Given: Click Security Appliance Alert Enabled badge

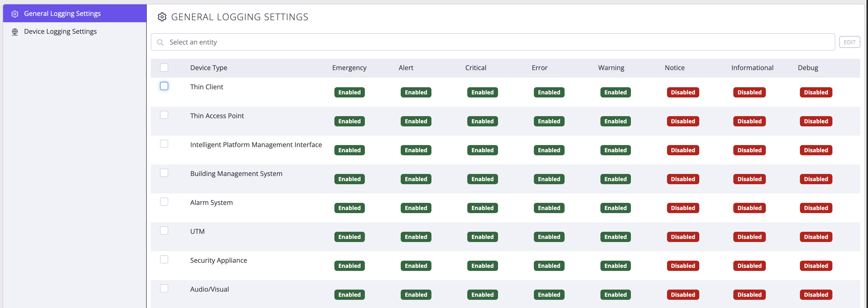Looking at the screenshot, I should (416, 266).
